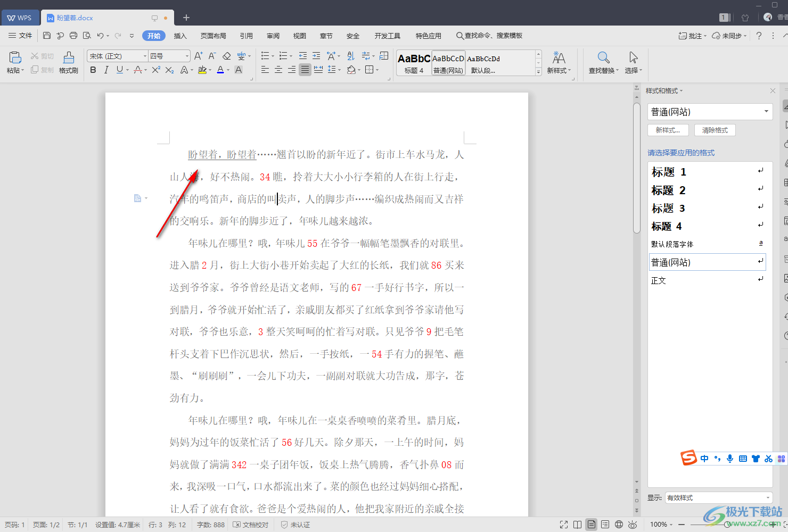The image size is (788, 532).
Task: Click the fullscreen icon in status bar
Action: 564,525
